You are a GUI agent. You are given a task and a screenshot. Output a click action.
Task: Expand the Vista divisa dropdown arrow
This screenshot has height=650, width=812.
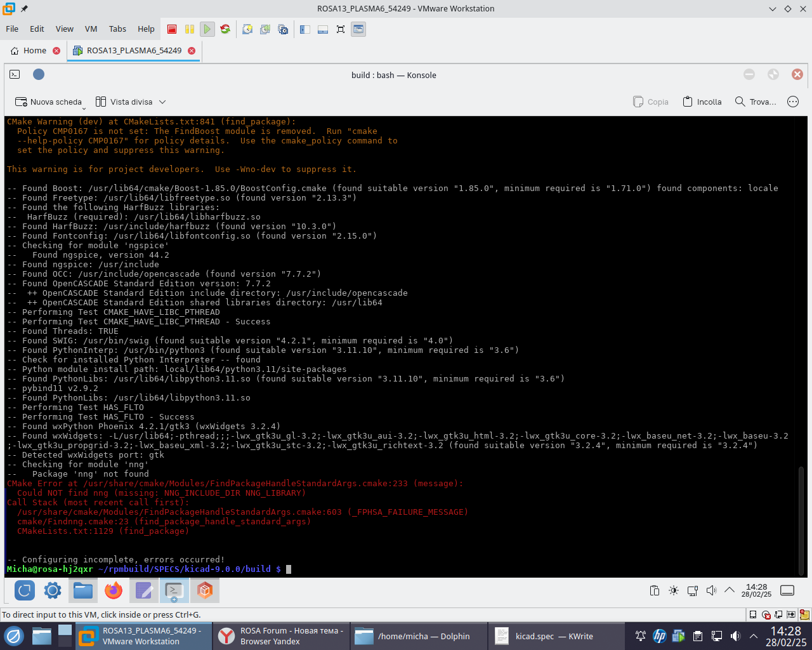[x=162, y=102]
